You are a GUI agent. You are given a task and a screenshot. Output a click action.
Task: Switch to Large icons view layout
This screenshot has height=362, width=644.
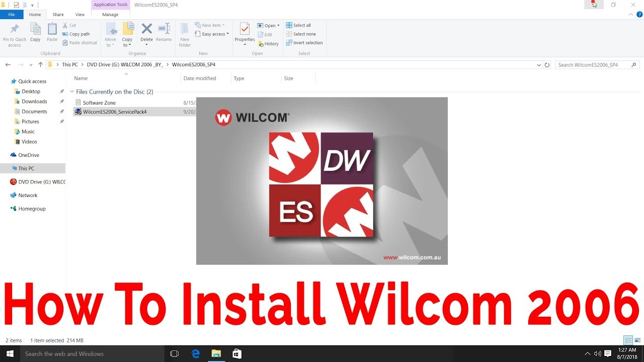click(637, 340)
